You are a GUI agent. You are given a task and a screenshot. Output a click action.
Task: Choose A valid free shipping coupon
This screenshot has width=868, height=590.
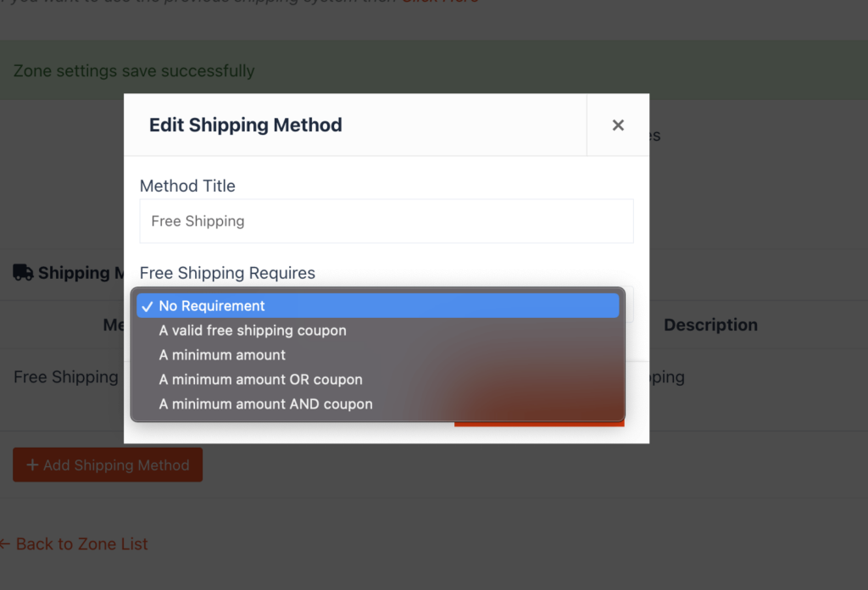click(253, 331)
